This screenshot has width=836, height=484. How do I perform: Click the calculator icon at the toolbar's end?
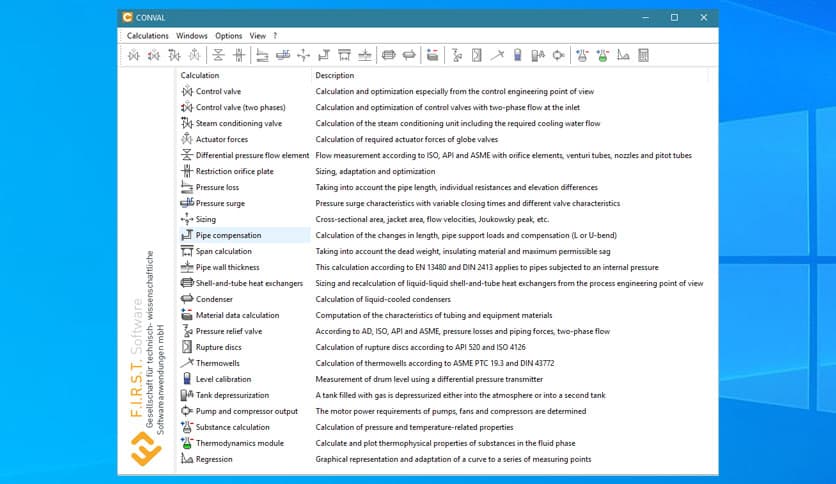pyautogui.click(x=643, y=55)
